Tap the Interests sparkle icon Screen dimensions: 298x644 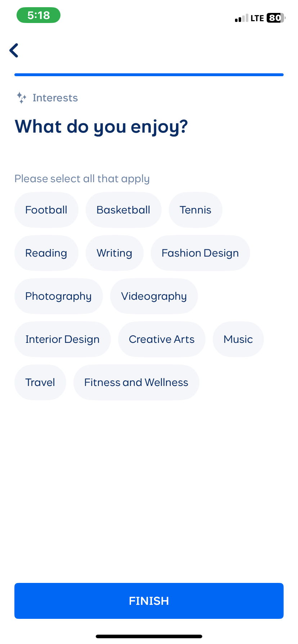(x=21, y=98)
